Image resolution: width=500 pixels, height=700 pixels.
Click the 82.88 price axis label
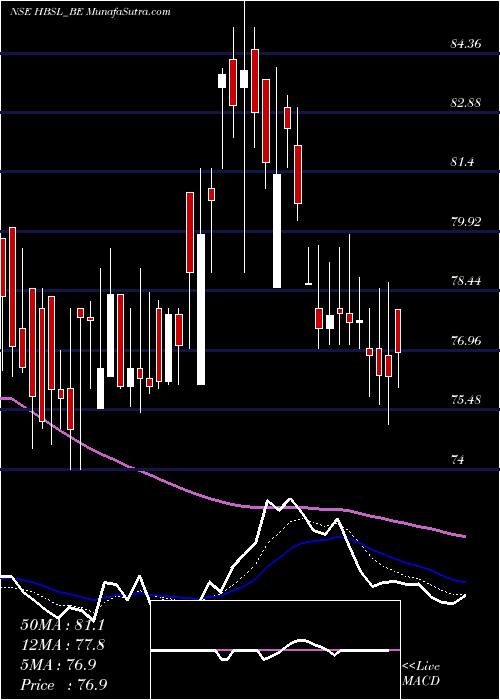click(465, 103)
